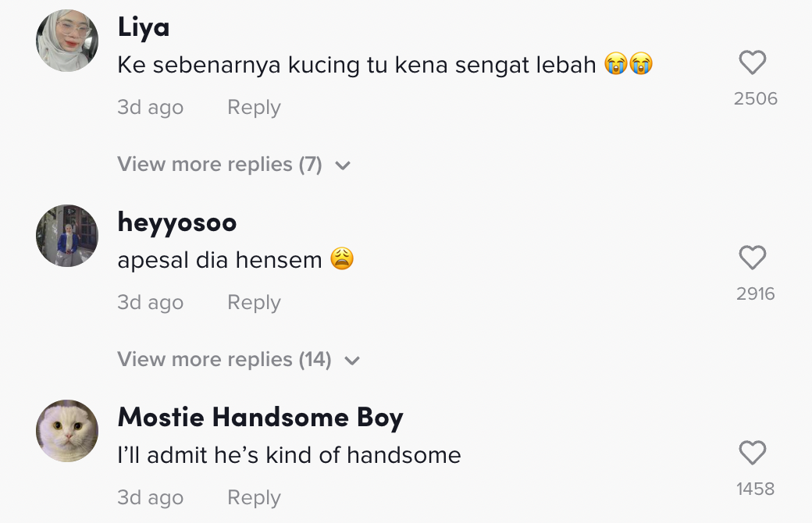Heart the Mostie Handsome Boy comment
812x523 pixels.
753,453
